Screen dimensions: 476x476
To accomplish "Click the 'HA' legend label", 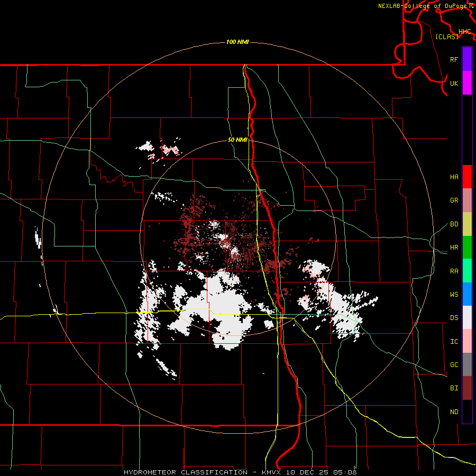I will click(454, 177).
